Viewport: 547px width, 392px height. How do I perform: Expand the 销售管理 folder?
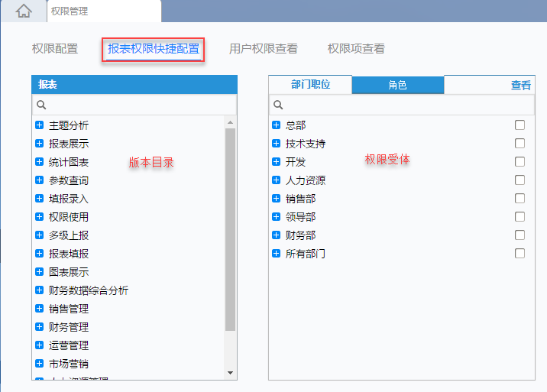point(40,309)
